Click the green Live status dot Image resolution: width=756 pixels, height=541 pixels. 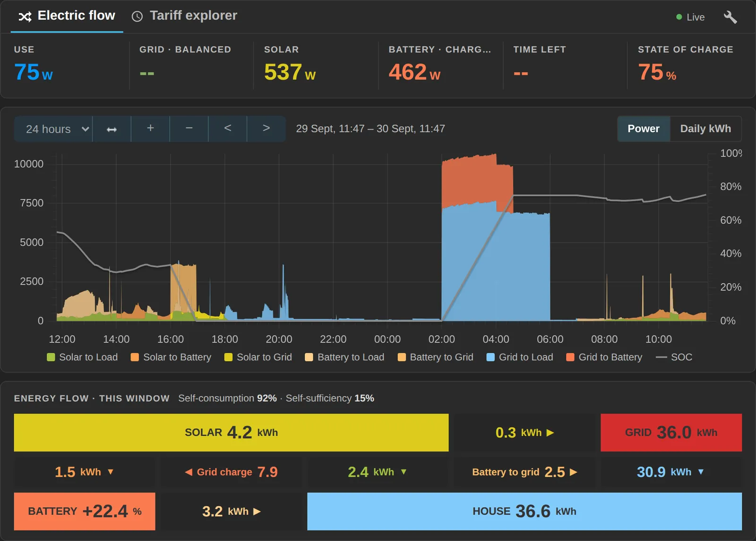point(679,17)
